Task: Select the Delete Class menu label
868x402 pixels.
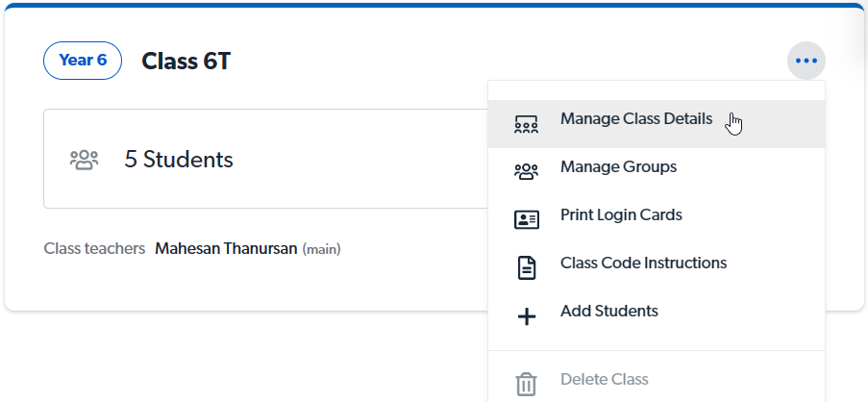Action: point(604,380)
